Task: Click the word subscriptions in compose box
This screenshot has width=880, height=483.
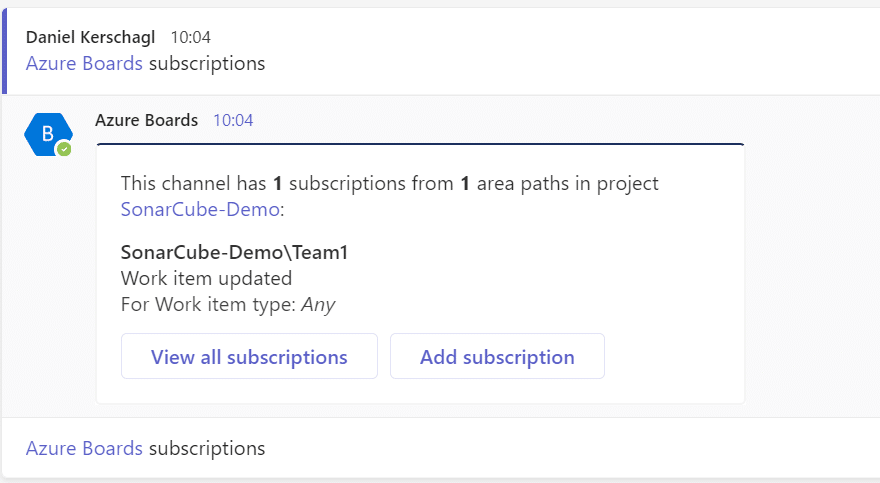Action: tap(207, 448)
